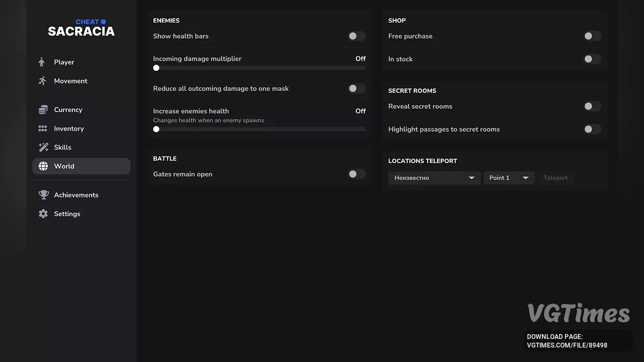
Task: Click the Movement running-figure icon
Action: click(x=42, y=80)
